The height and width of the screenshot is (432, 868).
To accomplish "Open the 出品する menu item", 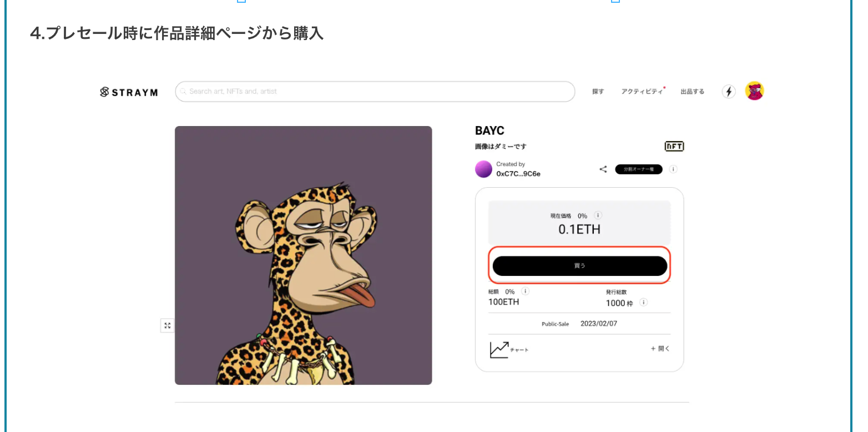I will pyautogui.click(x=692, y=92).
